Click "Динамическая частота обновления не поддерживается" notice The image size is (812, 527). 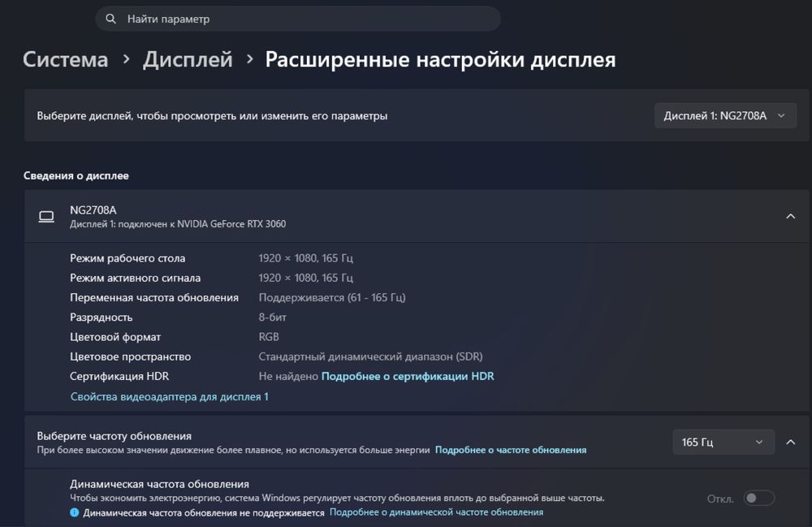click(204, 512)
